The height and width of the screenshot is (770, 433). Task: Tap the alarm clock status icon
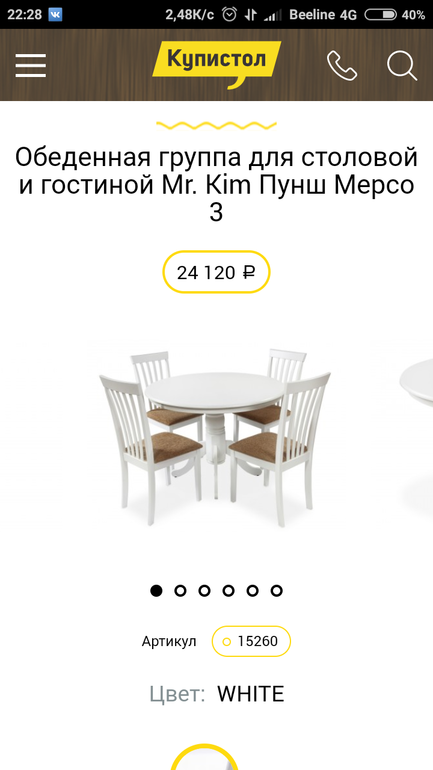[229, 15]
